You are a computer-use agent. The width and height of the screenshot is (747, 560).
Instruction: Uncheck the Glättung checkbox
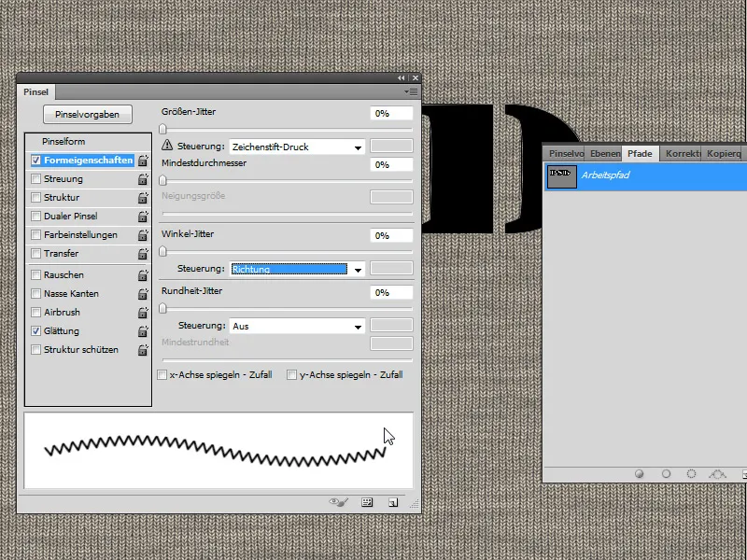click(35, 330)
